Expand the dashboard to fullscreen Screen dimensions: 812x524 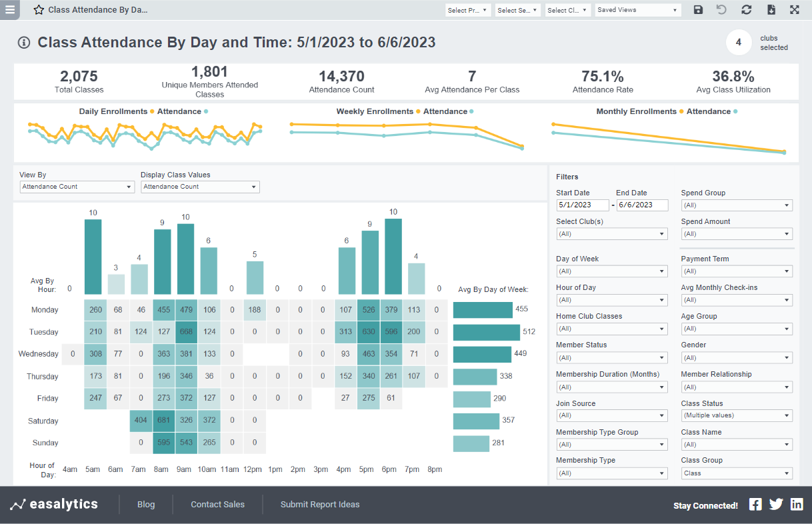(795, 10)
